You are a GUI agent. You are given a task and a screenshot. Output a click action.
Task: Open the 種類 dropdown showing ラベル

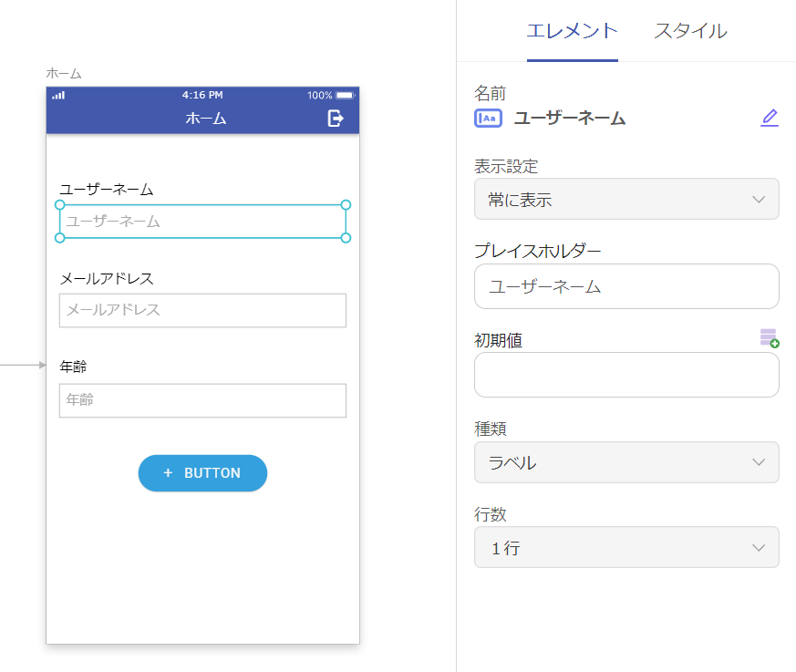point(626,462)
